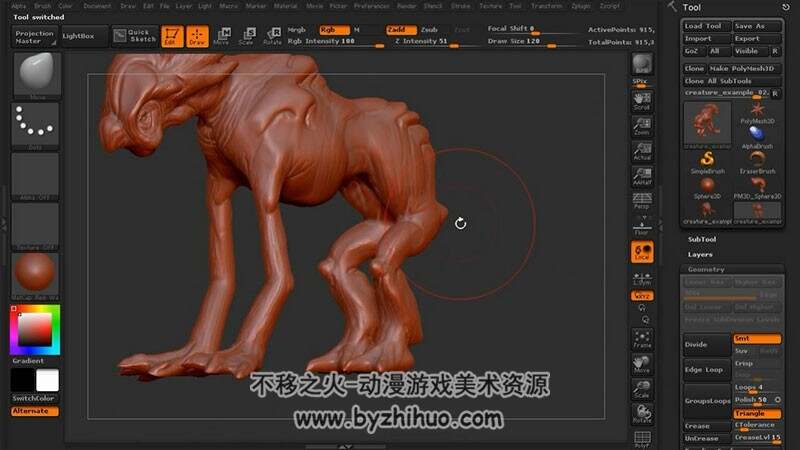Viewport: 800px width, 450px height.
Task: Toggle the Floor grid
Action: point(642,227)
